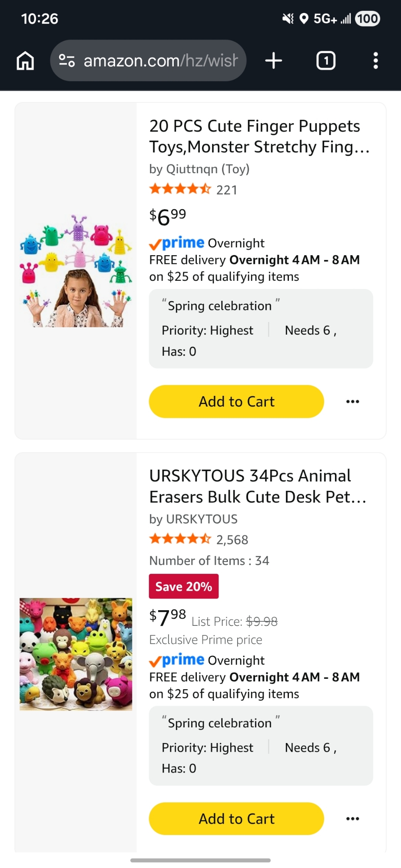The width and height of the screenshot is (401, 868).
Task: Open the 2,568 ratings count link
Action: 232,540
